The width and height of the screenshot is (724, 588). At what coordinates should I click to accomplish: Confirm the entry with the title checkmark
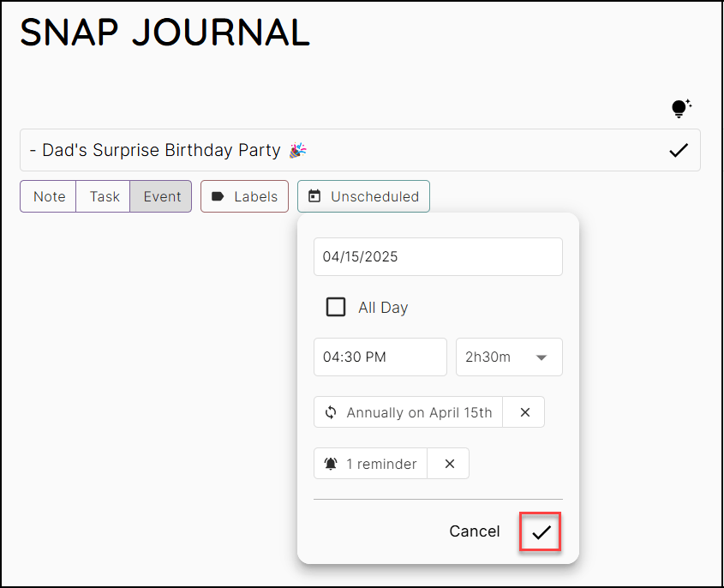(x=679, y=150)
